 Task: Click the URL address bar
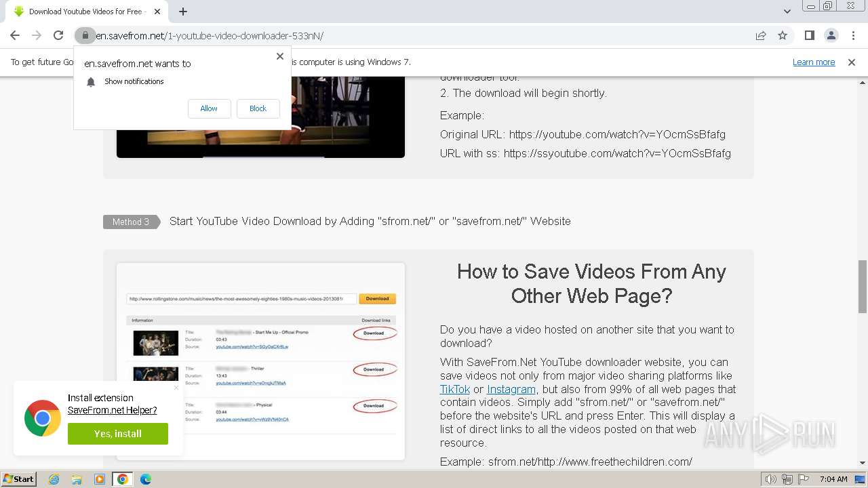(x=420, y=35)
